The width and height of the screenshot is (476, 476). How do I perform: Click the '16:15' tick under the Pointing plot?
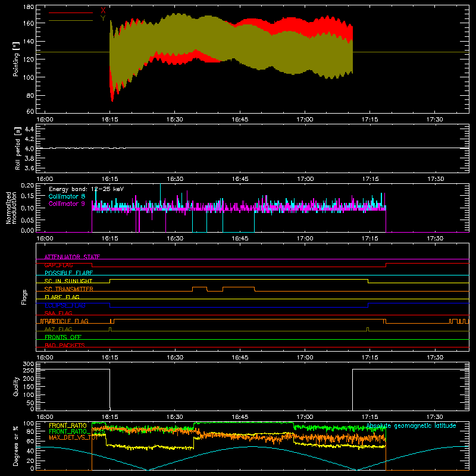pyautogui.click(x=109, y=120)
